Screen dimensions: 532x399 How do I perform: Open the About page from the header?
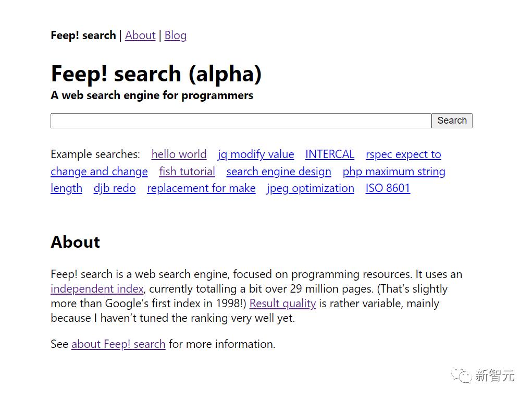click(140, 35)
